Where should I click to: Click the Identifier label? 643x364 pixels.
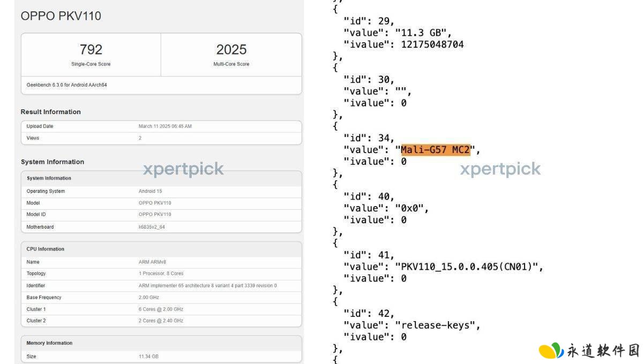36,285
